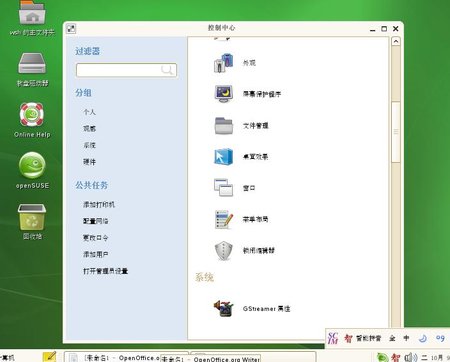Viewport: 450px width, 362px height.
Task: Click the vertical scrollbar thumb
Action: tap(396, 132)
